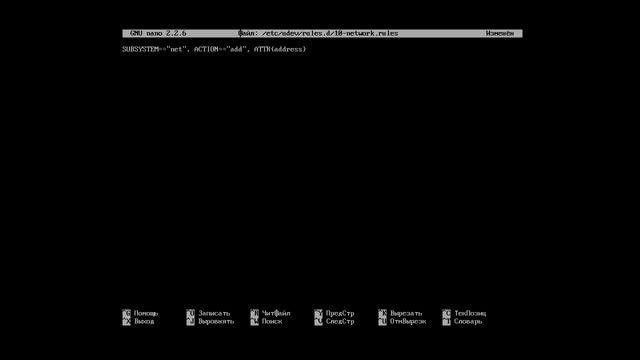Screen dimensions: 640x360
Task: Click the ТекПозиц cursor position shortcut
Action: point(464,313)
